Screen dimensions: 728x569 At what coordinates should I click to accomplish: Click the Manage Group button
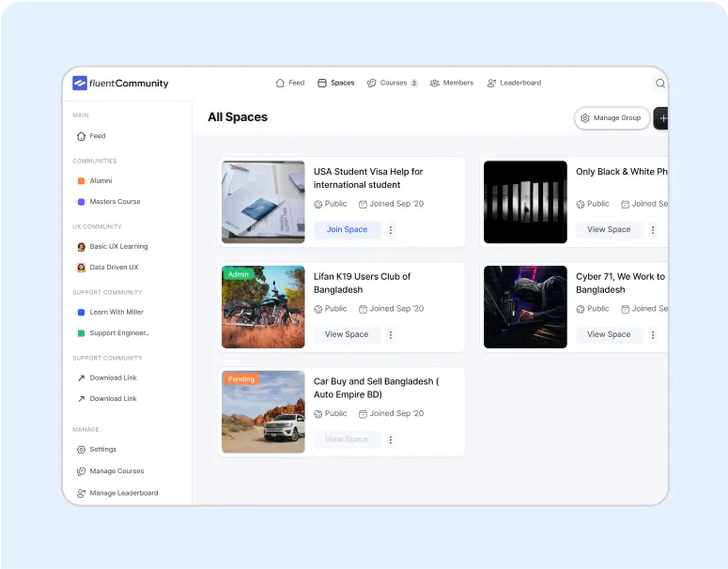coord(611,118)
